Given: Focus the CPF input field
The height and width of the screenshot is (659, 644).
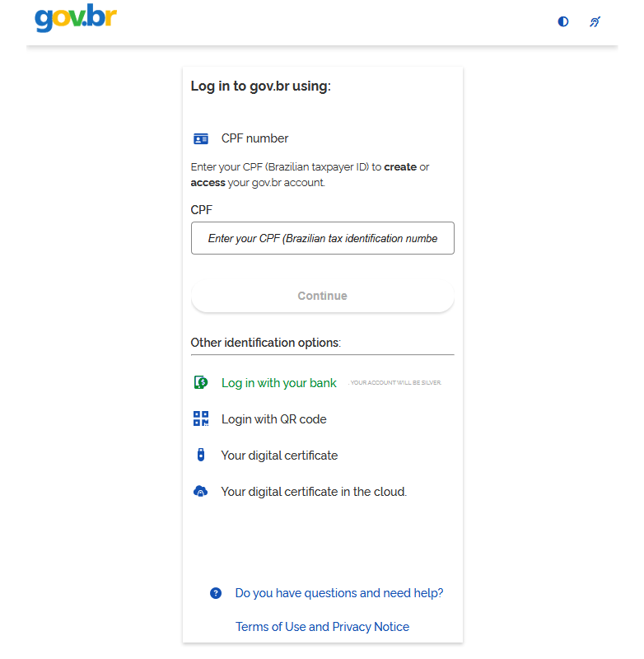Looking at the screenshot, I should pos(322,238).
